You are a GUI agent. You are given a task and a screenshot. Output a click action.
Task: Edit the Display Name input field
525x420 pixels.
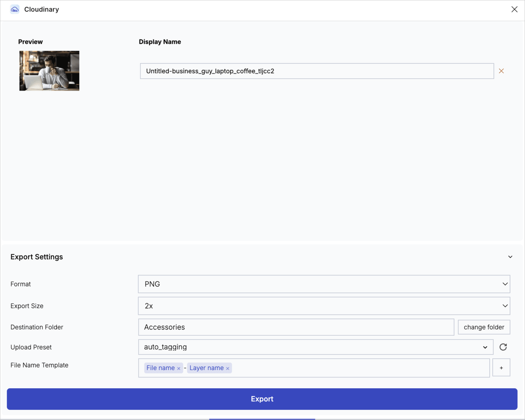click(317, 71)
